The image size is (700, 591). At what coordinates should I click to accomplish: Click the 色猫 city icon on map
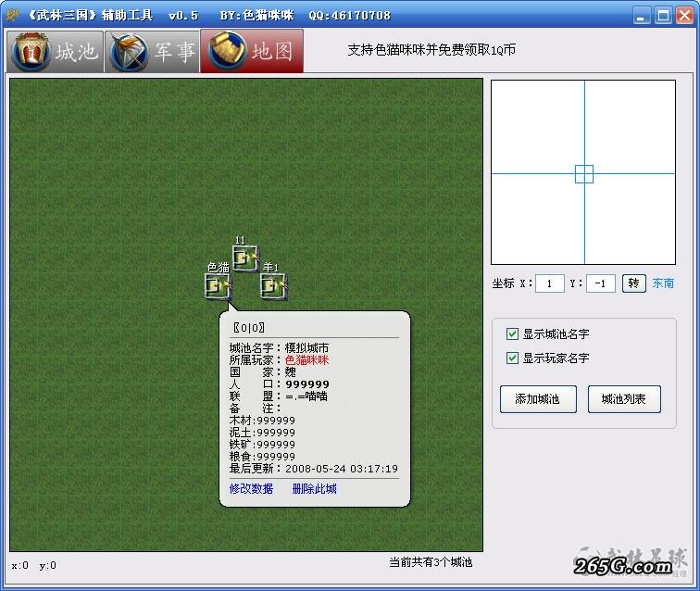pos(218,286)
